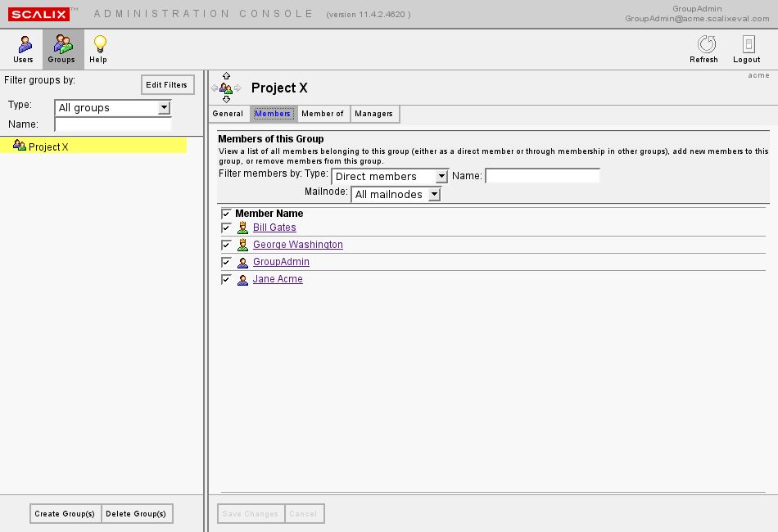Uncheck the Jane Acme checkbox
Screen dimensions: 778x532
pos(226,279)
